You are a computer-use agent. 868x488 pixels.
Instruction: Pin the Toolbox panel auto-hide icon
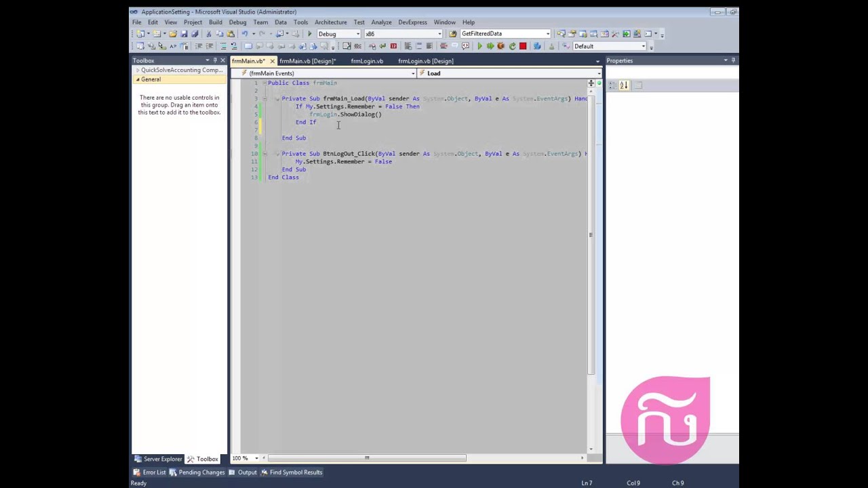click(215, 60)
